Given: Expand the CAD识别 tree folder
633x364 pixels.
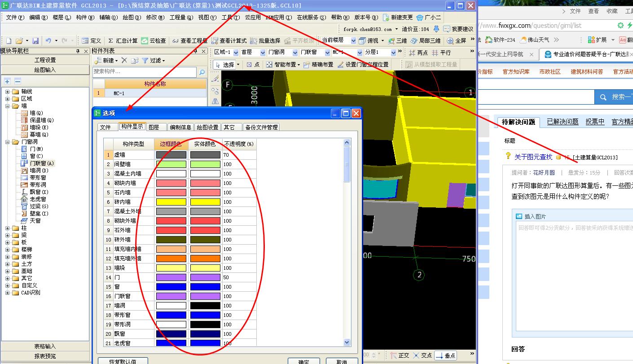Looking at the screenshot, I should pos(8,293).
